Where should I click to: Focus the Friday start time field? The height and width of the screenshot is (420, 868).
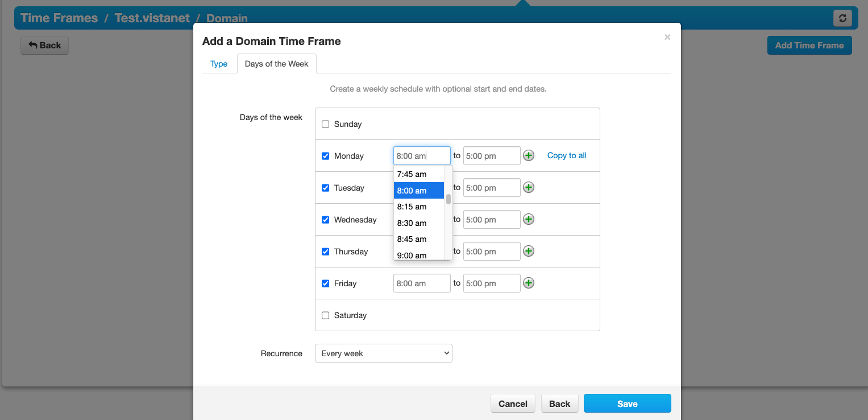(x=422, y=283)
